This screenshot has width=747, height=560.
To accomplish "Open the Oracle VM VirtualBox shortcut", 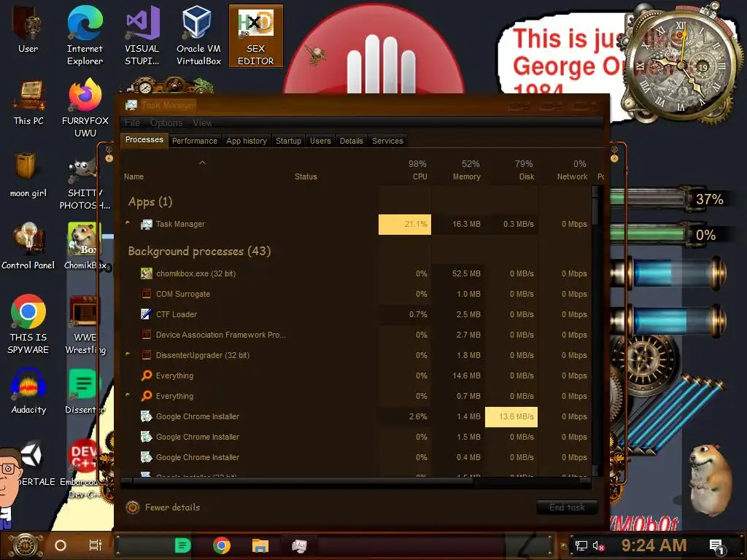I will click(198, 36).
